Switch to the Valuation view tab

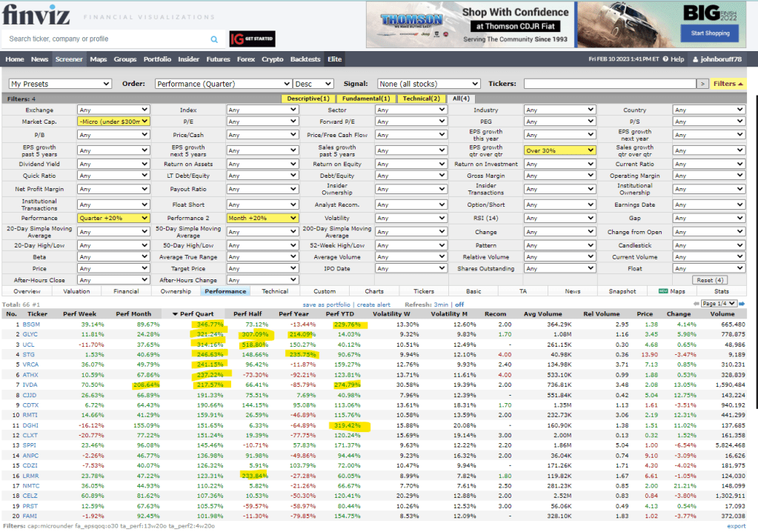point(76,292)
